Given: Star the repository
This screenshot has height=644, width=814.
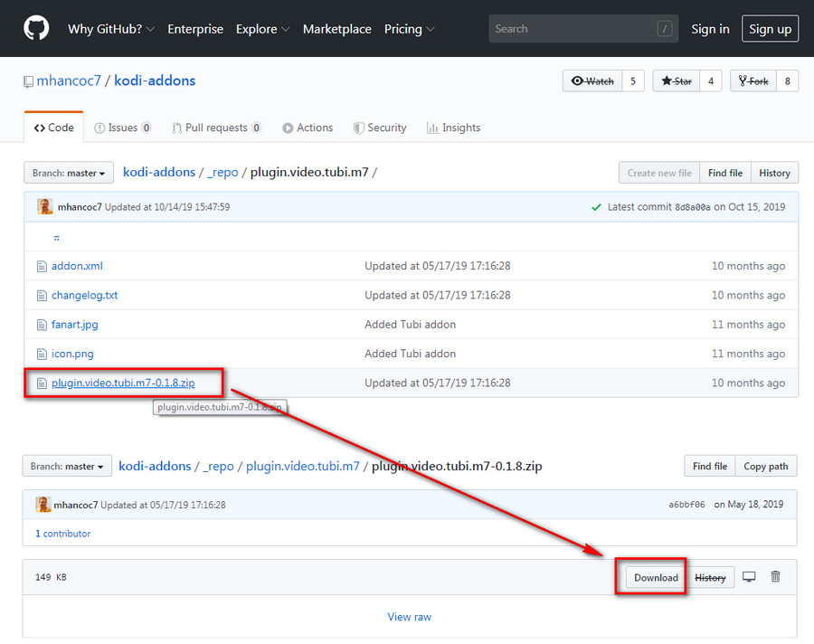Looking at the screenshot, I should [x=677, y=81].
